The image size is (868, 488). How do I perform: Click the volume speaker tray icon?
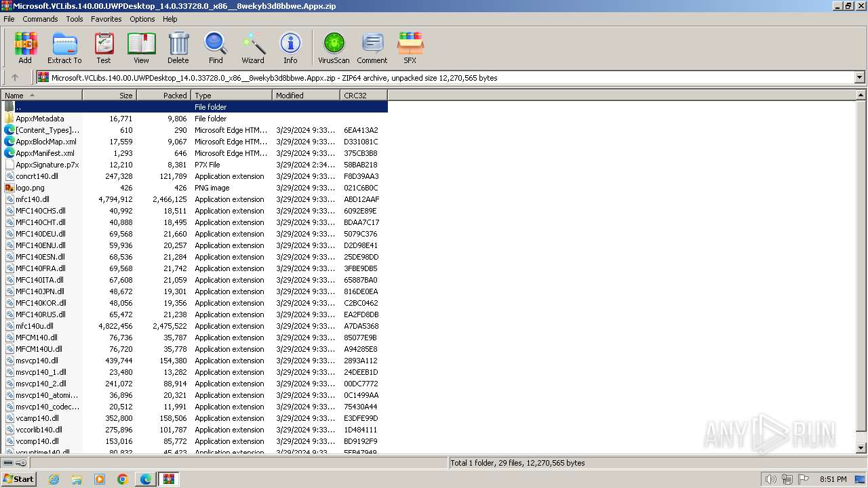tap(770, 479)
